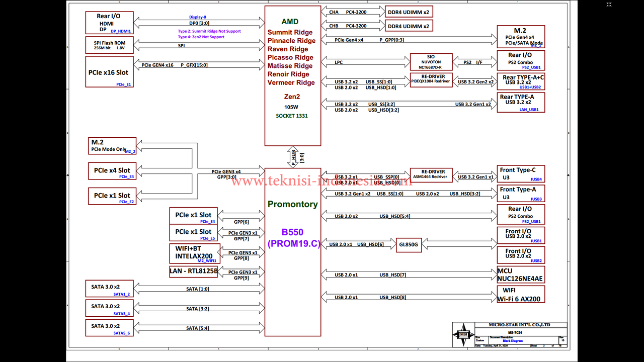Click the 'USB_HSD[8]' signal label
The height and width of the screenshot is (362, 644).
(392, 298)
